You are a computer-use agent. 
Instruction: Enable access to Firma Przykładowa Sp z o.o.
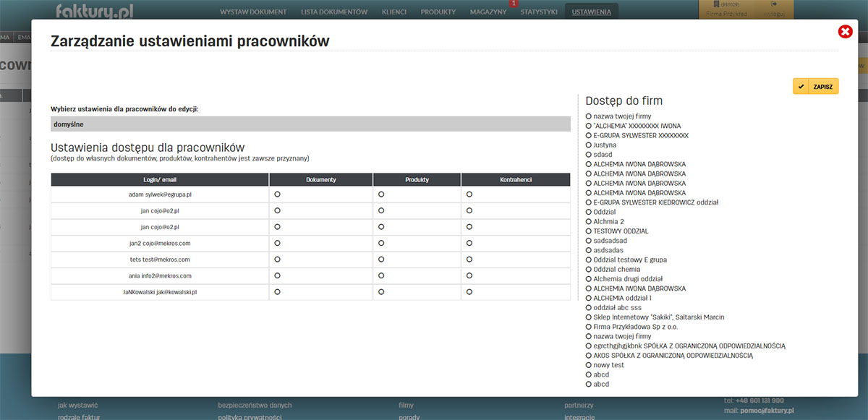589,327
